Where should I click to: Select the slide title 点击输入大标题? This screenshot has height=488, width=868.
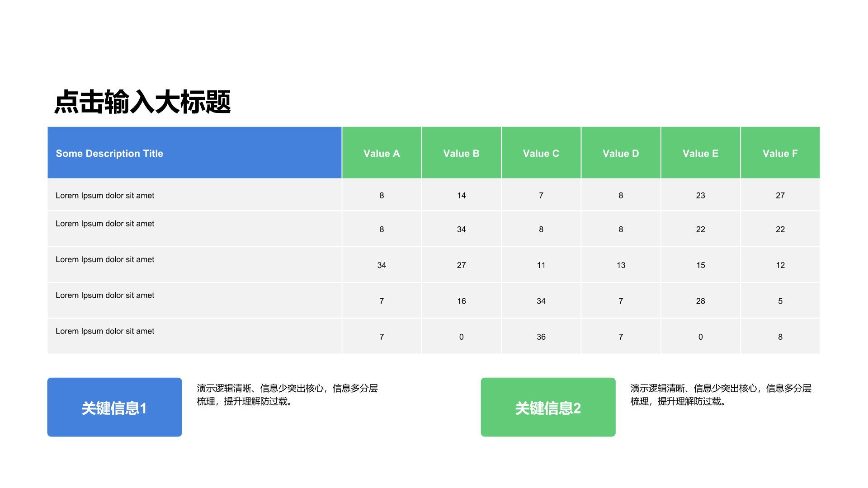(142, 100)
